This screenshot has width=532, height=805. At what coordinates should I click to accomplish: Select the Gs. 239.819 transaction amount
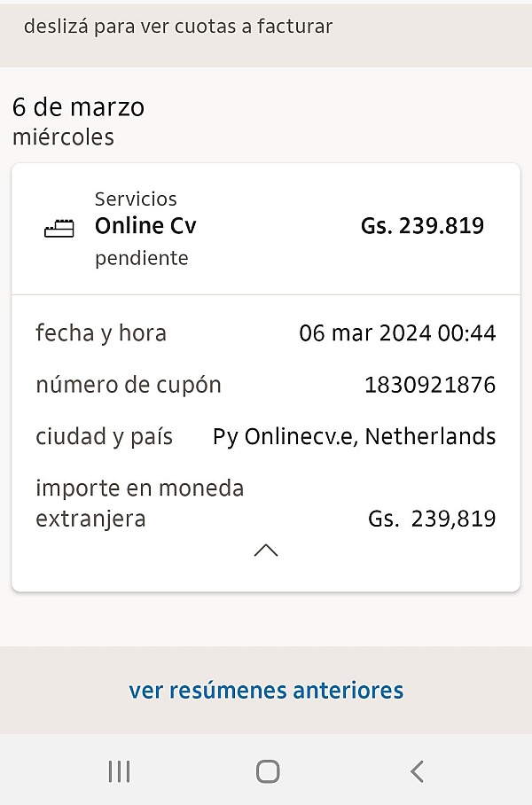[422, 226]
